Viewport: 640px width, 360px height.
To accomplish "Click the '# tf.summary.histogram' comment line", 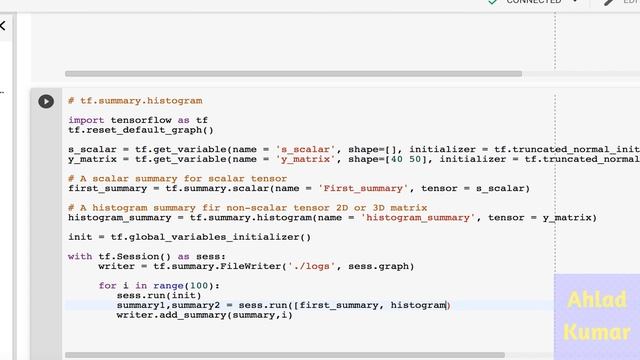I will [x=135, y=101].
